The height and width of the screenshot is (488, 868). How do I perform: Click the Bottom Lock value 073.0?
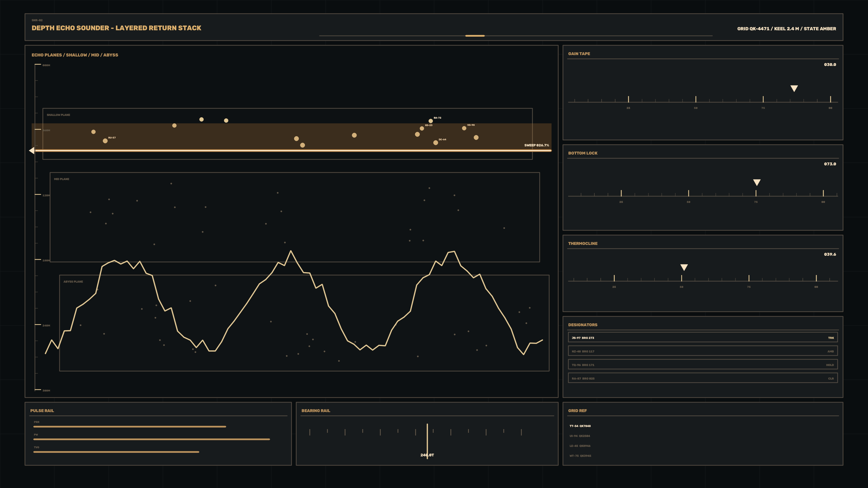[830, 164]
